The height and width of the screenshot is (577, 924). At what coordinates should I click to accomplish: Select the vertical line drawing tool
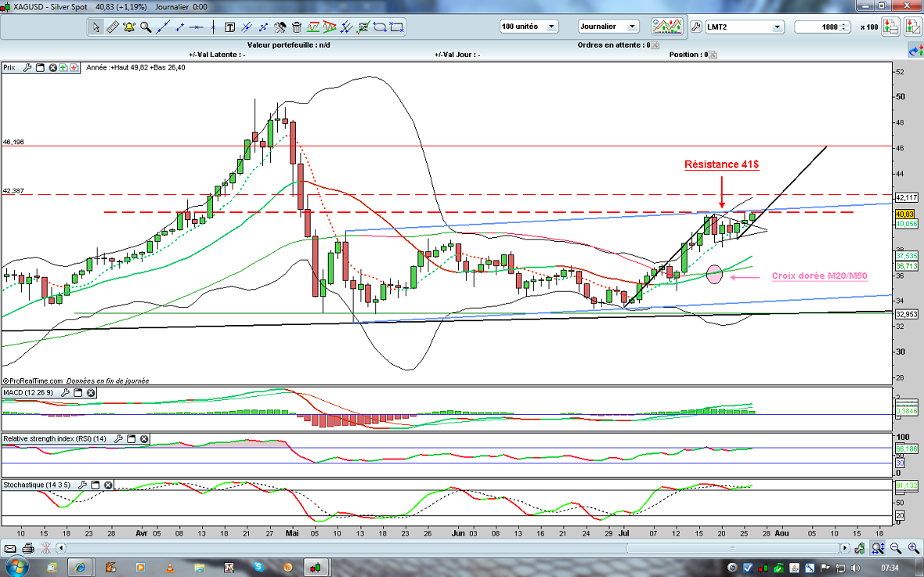click(214, 27)
